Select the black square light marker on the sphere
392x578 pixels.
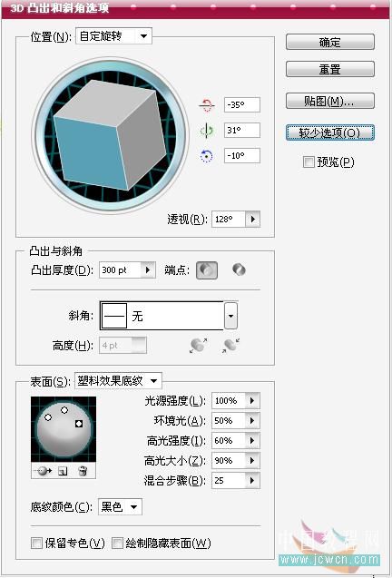point(79,424)
